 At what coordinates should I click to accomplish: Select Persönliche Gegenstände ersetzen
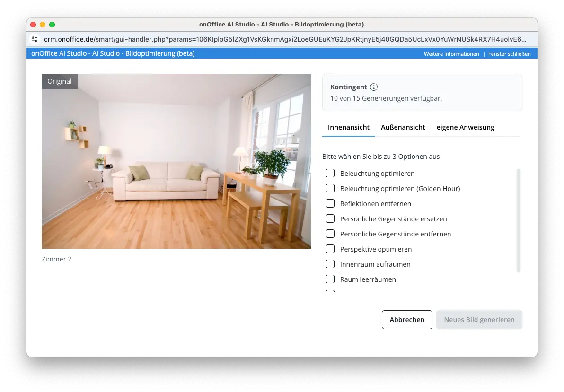click(x=330, y=218)
